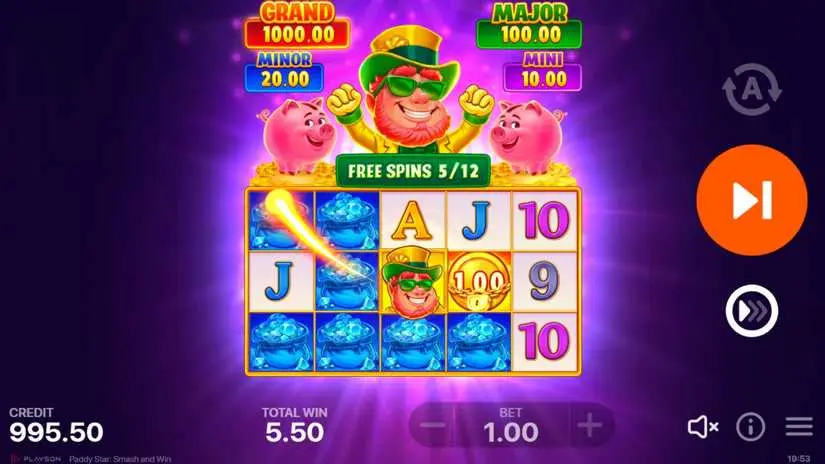The image size is (825, 464).
Task: Click the Mini 10.00 jackpot badge
Action: click(x=542, y=72)
